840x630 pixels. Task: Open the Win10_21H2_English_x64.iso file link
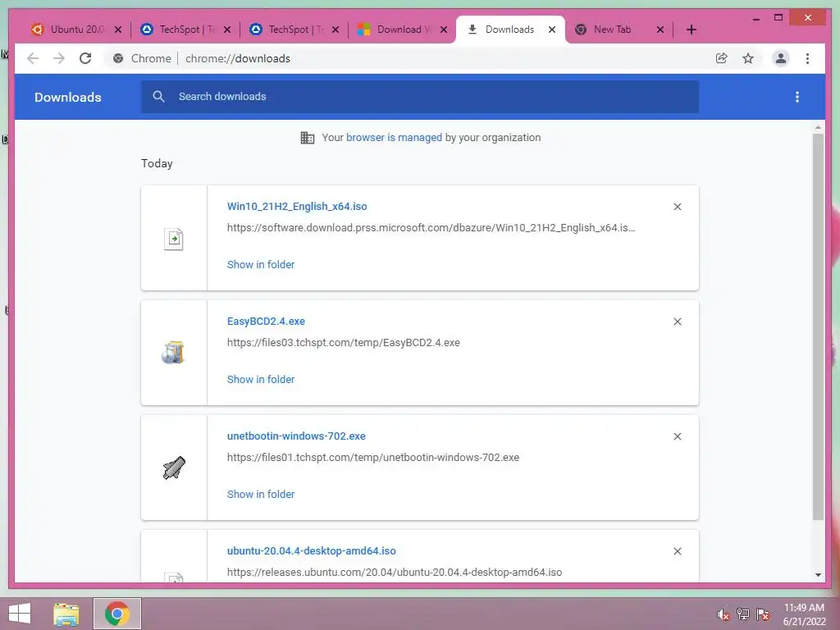point(297,206)
